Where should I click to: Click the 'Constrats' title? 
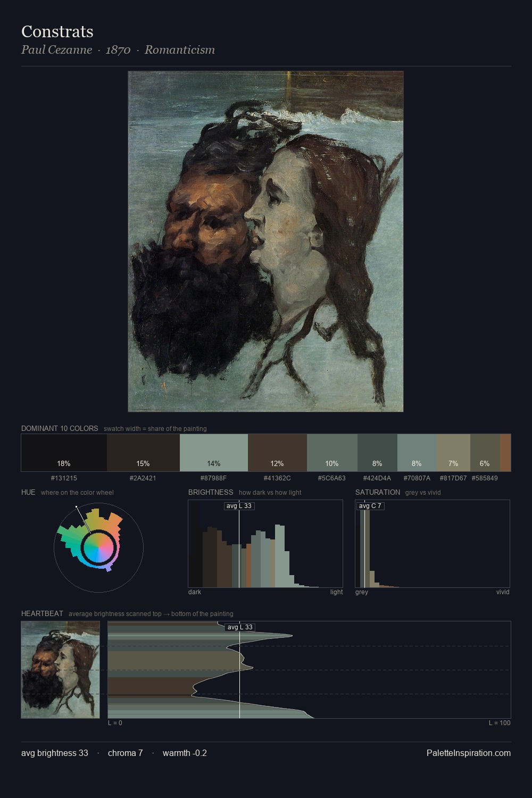pyautogui.click(x=57, y=32)
